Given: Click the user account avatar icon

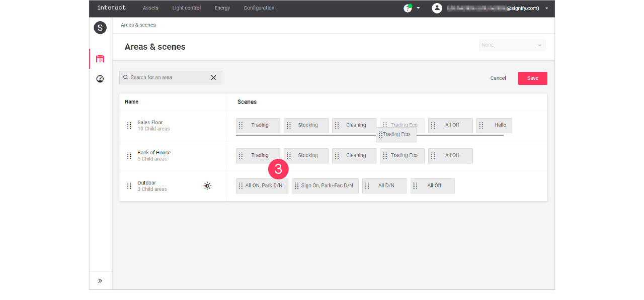Looking at the screenshot, I should (437, 8).
